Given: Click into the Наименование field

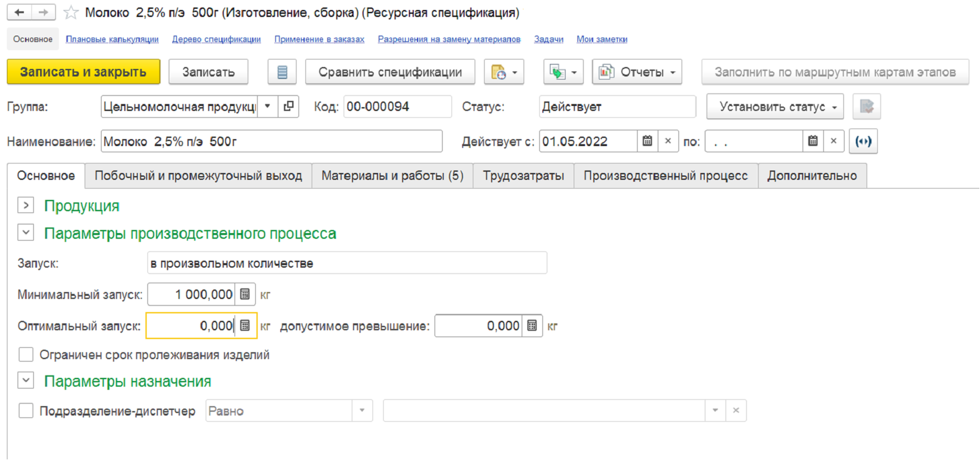Looking at the screenshot, I should (271, 141).
